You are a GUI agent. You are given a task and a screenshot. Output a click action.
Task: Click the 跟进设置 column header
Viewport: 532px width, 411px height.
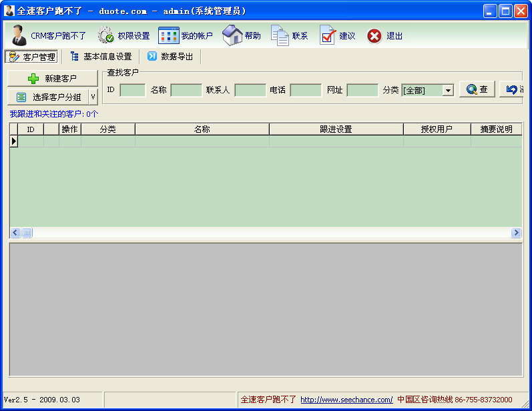pyautogui.click(x=336, y=129)
